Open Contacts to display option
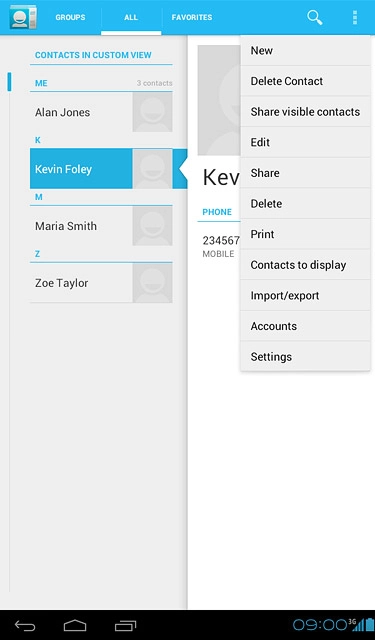Image resolution: width=375 pixels, height=640 pixels. tap(305, 265)
